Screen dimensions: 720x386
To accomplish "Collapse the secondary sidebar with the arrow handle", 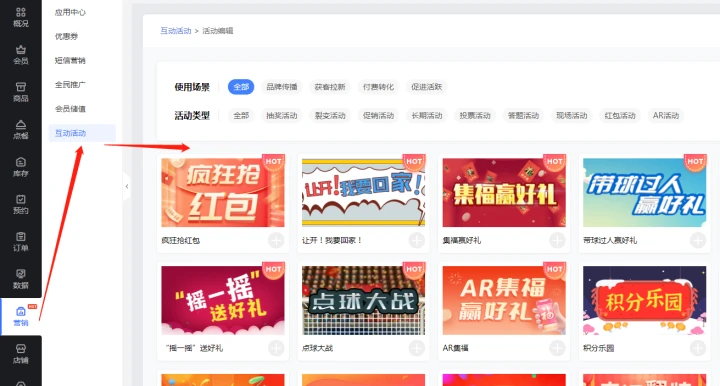I will click(127, 186).
